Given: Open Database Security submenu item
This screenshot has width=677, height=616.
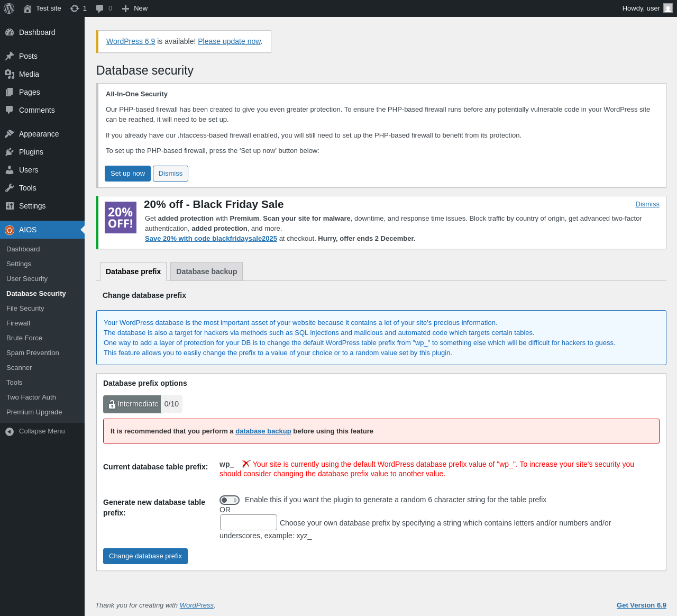Looking at the screenshot, I should coord(36,294).
